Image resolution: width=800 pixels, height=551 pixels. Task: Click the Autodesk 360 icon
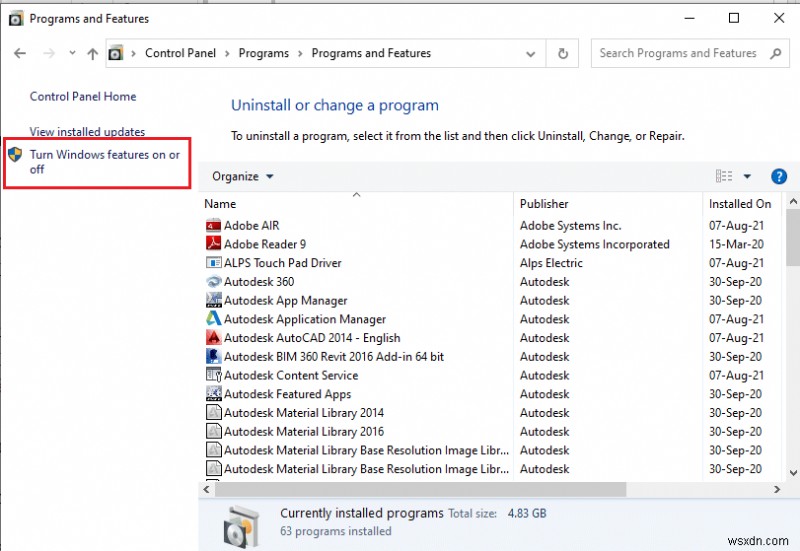[213, 282]
